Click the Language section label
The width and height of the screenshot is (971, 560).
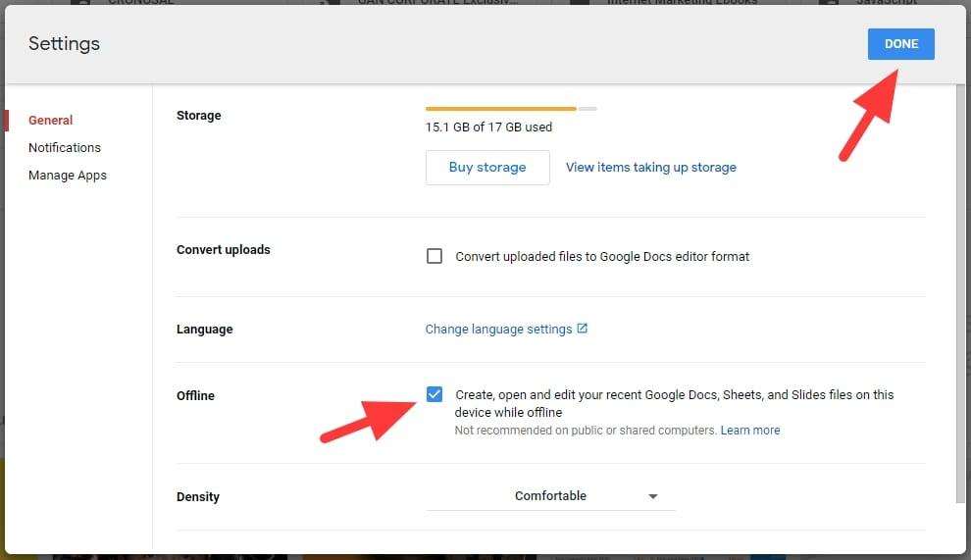(x=204, y=330)
